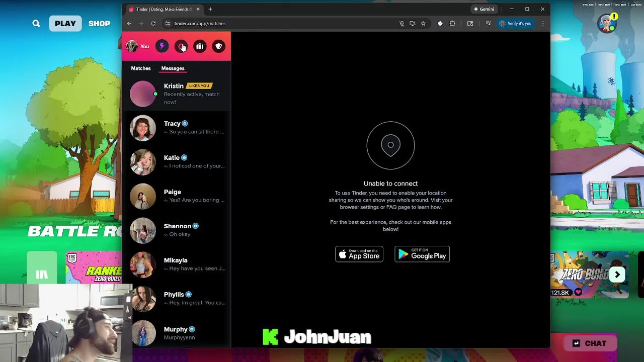Click the CHAT button in Fortnite
The width and height of the screenshot is (644, 362).
click(589, 343)
